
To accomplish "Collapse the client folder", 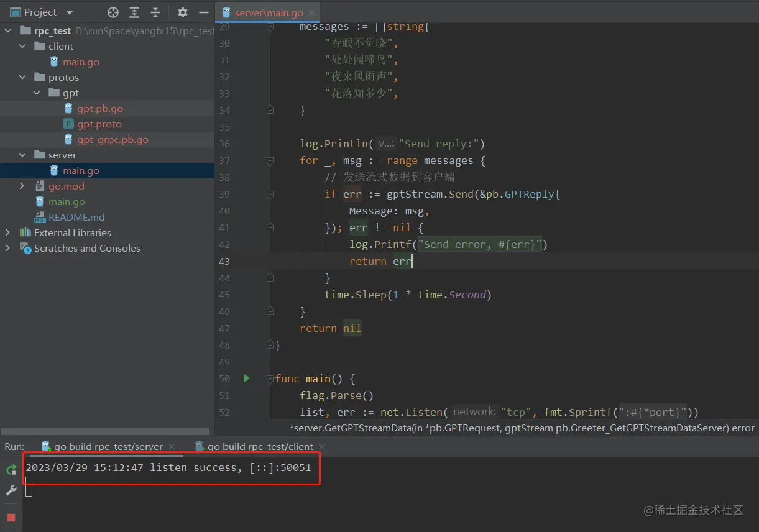I will 22,46.
